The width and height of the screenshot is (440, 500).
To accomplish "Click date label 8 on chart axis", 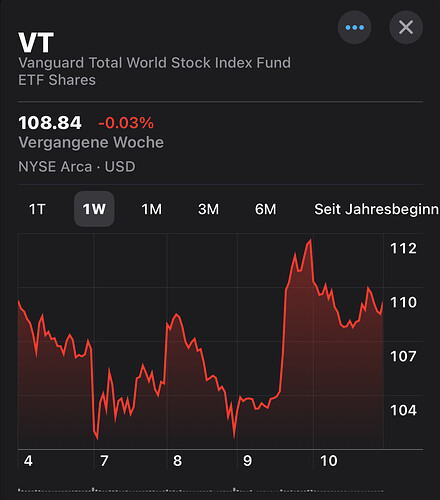I will coord(177,461).
